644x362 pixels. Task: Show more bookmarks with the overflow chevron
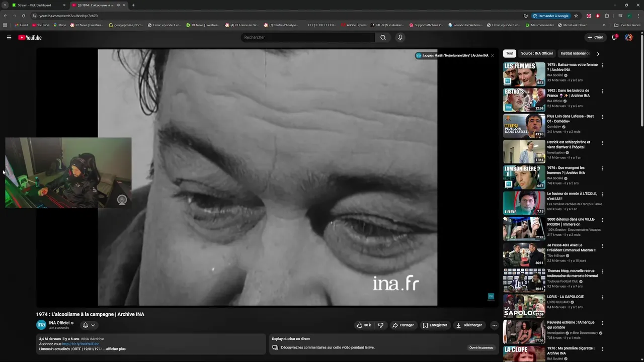604,25
